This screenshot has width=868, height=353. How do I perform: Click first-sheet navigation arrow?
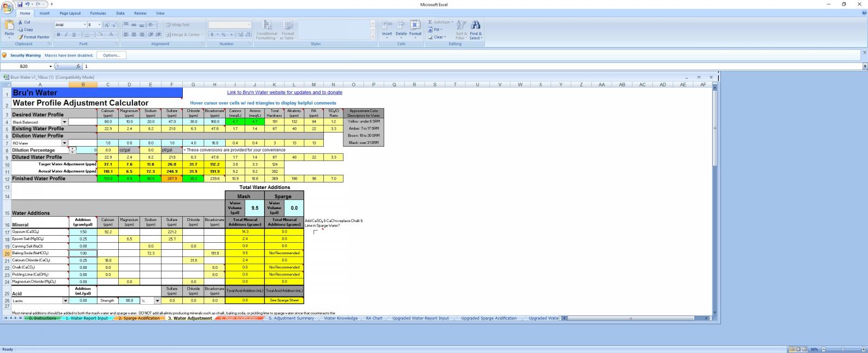[7, 318]
